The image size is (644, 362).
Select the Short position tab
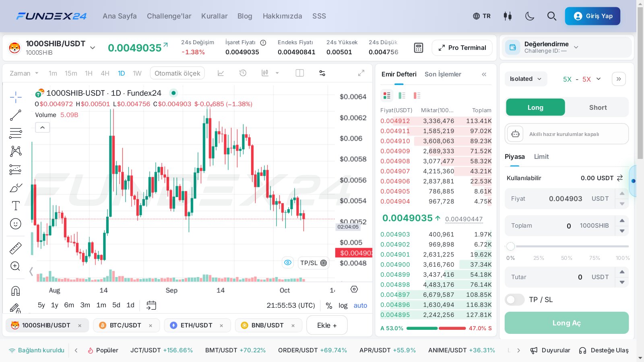coord(598,107)
